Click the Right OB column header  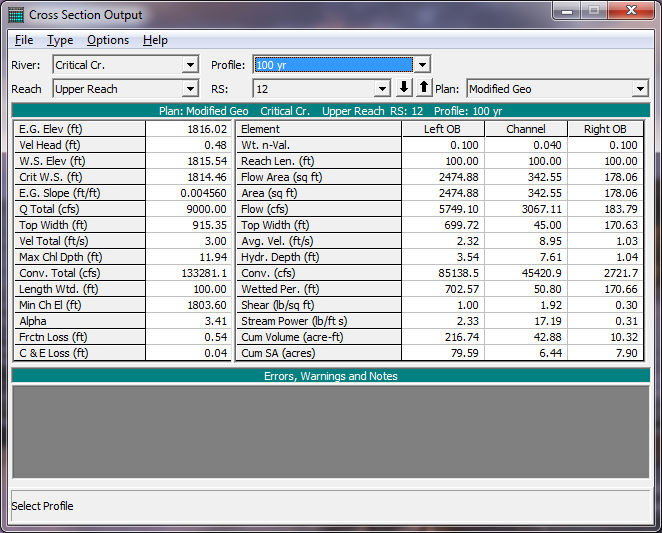tap(608, 129)
